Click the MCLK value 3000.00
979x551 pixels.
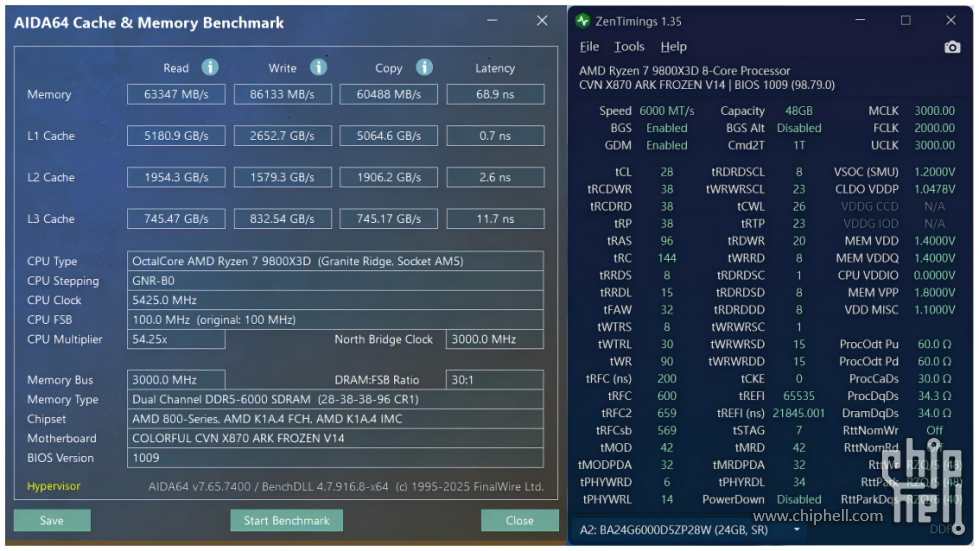tap(934, 110)
